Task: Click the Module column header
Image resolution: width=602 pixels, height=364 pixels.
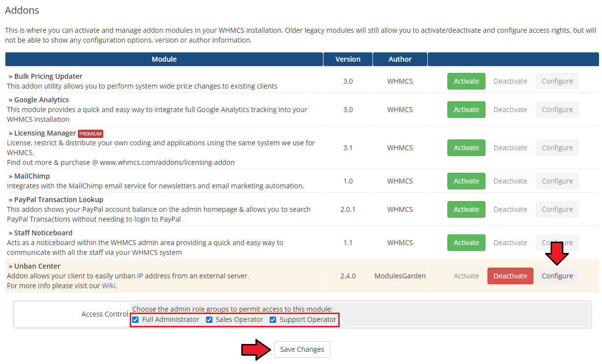Action: (x=164, y=59)
